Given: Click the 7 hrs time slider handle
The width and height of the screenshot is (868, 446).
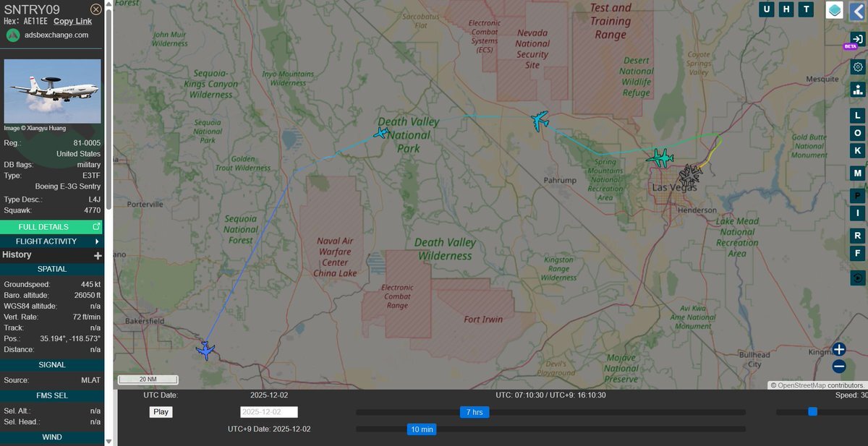Looking at the screenshot, I should (475, 412).
